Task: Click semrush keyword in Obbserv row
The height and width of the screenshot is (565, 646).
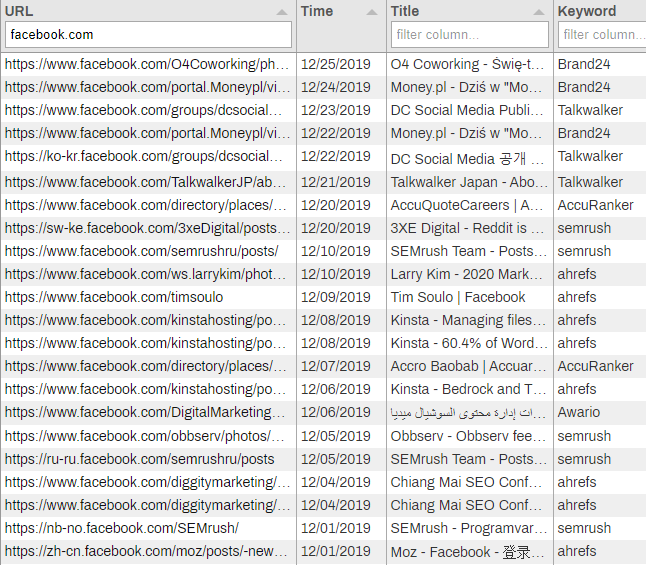Action: (x=584, y=436)
